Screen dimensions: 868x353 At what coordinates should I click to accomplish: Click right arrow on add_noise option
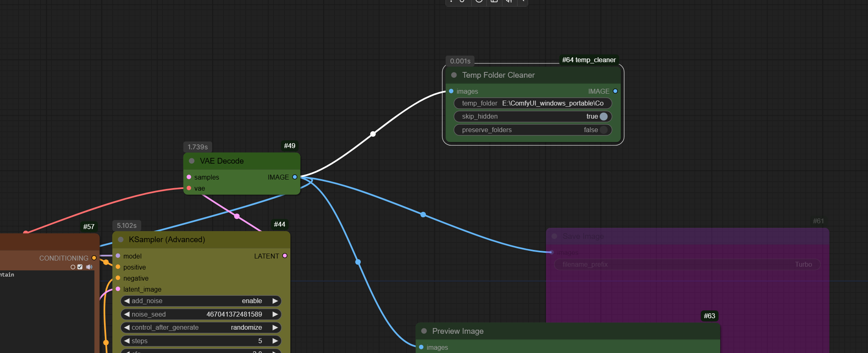click(275, 301)
